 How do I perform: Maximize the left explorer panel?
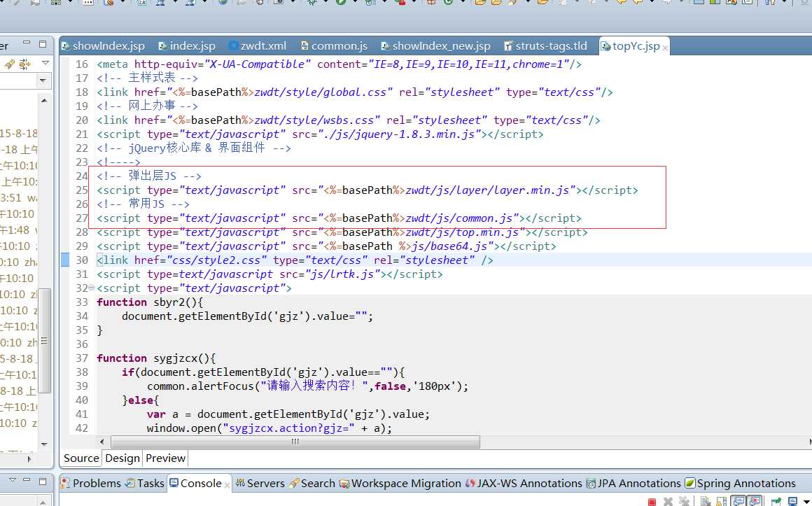click(43, 44)
